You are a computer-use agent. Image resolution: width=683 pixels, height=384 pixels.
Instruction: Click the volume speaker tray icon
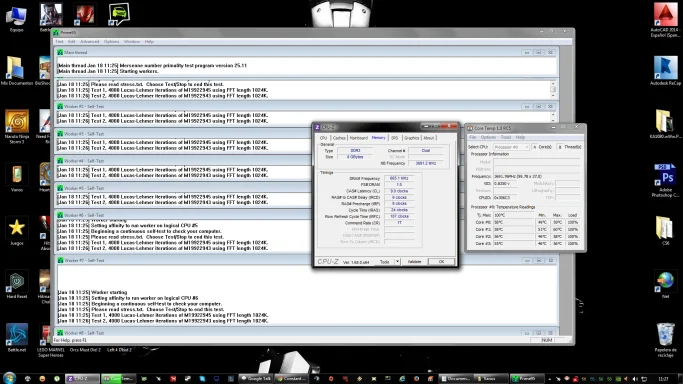tap(635, 379)
